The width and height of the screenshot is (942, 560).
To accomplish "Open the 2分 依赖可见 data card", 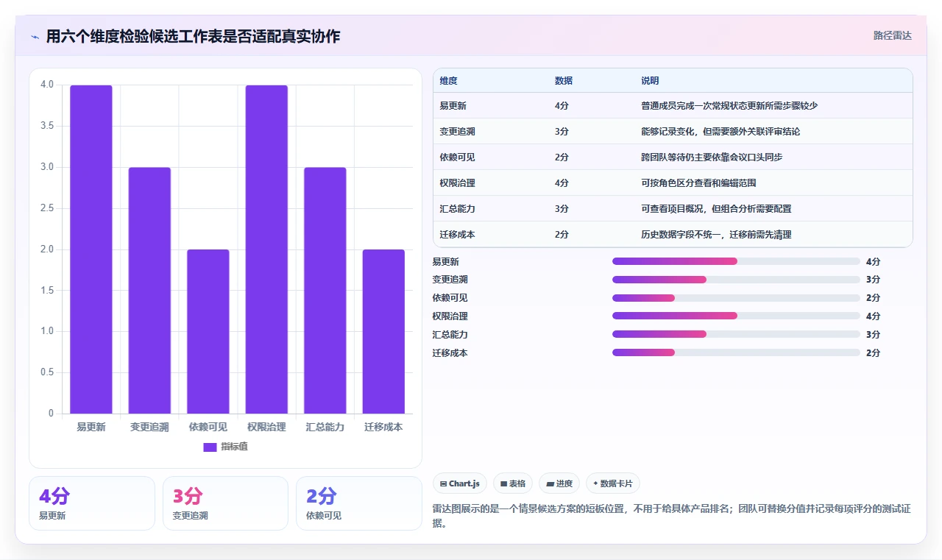I will 359,503.
